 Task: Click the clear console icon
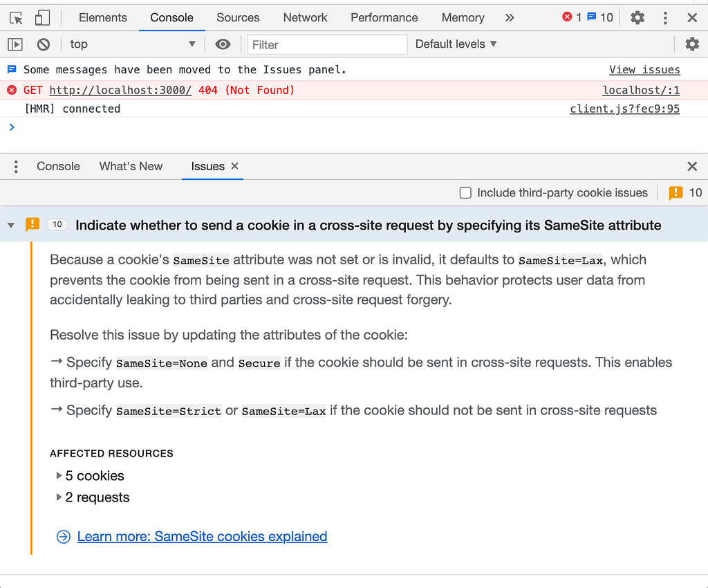point(43,44)
